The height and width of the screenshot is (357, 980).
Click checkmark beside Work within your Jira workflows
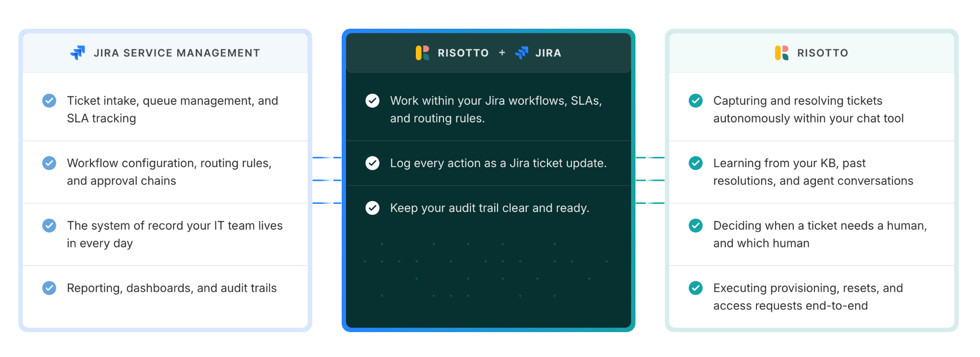coord(372,100)
